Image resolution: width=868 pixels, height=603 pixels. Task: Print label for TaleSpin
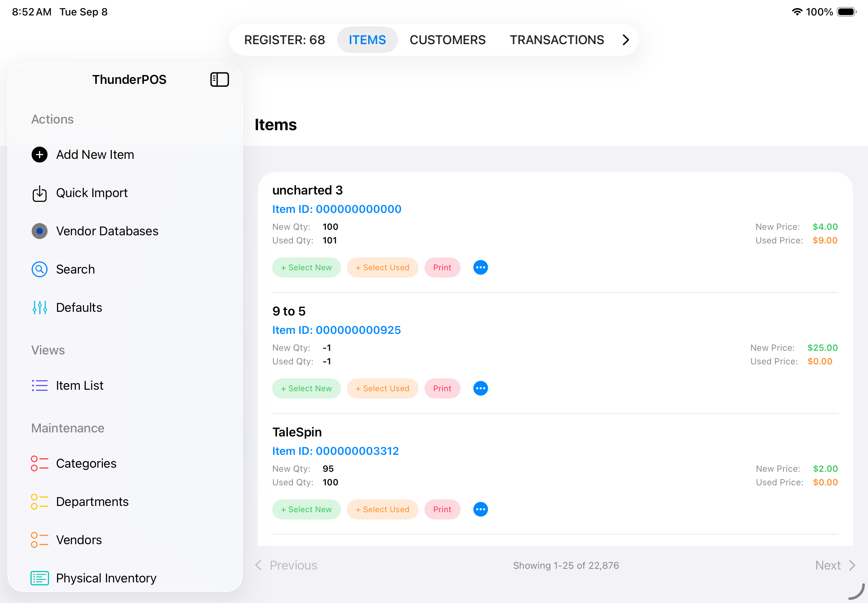click(442, 509)
